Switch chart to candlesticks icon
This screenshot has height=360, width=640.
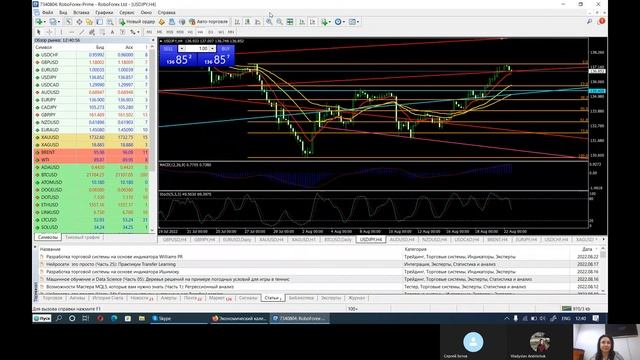tap(247, 22)
